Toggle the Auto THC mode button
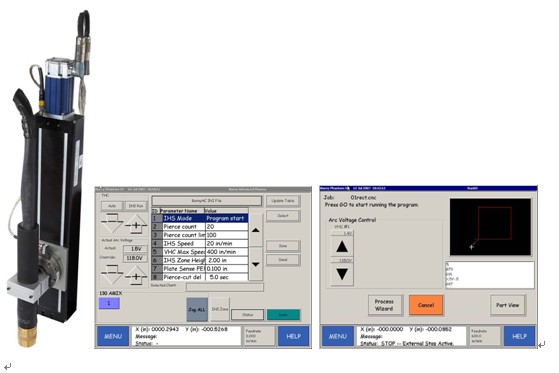The image size is (559, 373). coord(112,206)
